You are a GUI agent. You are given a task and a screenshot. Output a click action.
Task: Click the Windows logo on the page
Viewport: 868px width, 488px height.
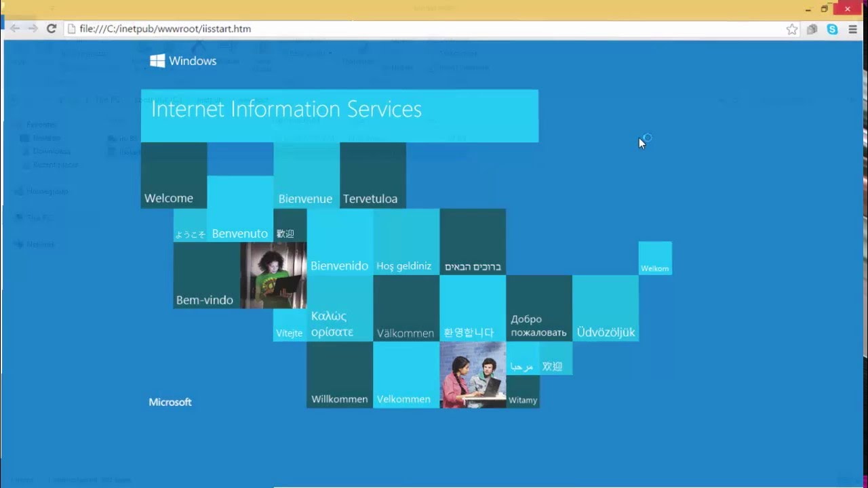coord(183,61)
